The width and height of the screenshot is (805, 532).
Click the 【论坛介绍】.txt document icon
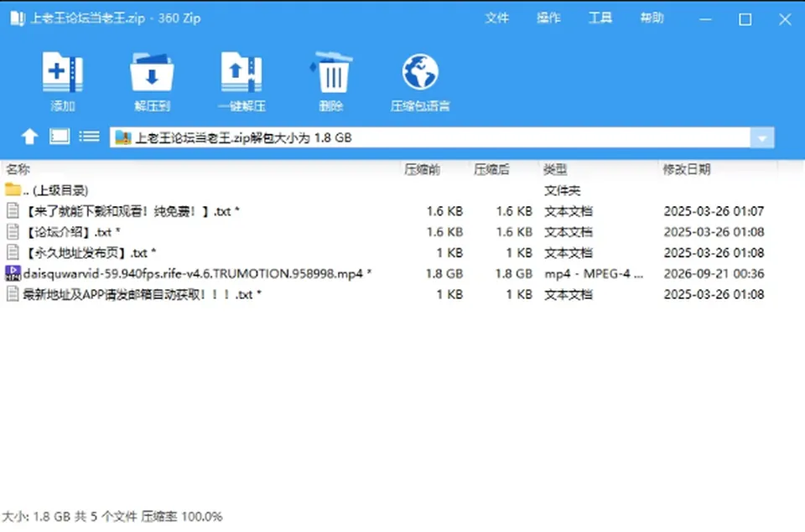click(x=13, y=232)
